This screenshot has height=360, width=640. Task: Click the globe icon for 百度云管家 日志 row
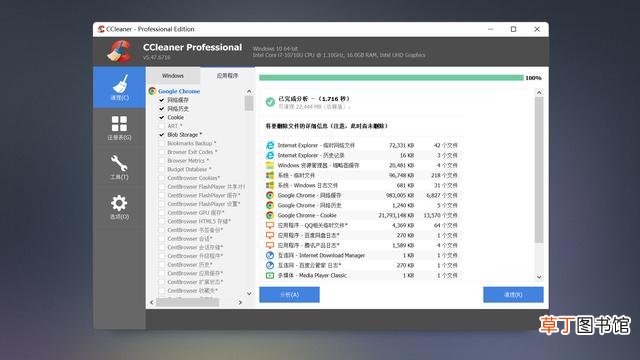tap(270, 265)
